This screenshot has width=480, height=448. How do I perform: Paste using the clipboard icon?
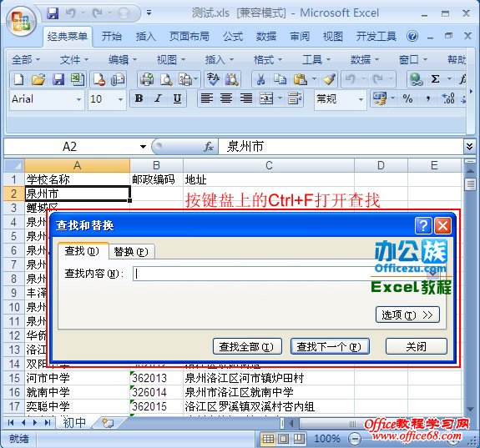point(301,79)
